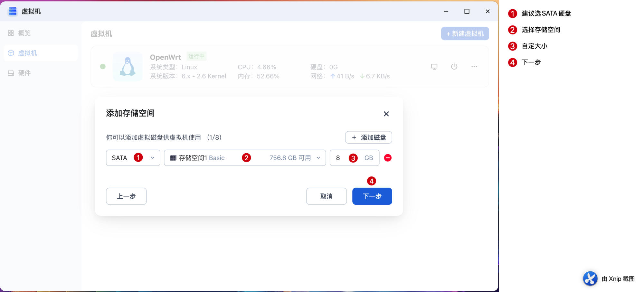Expand the 存储空间1 Basic dropdown

245,158
